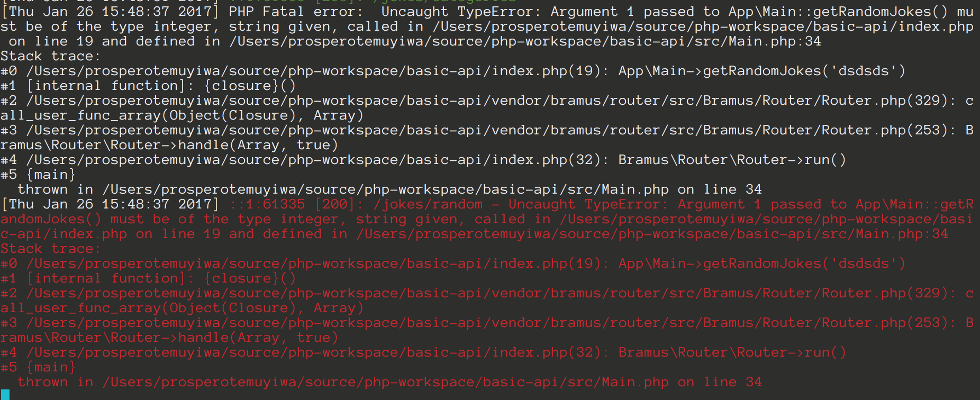Click red 'Router->handle(Array, true)' text

tap(224, 338)
